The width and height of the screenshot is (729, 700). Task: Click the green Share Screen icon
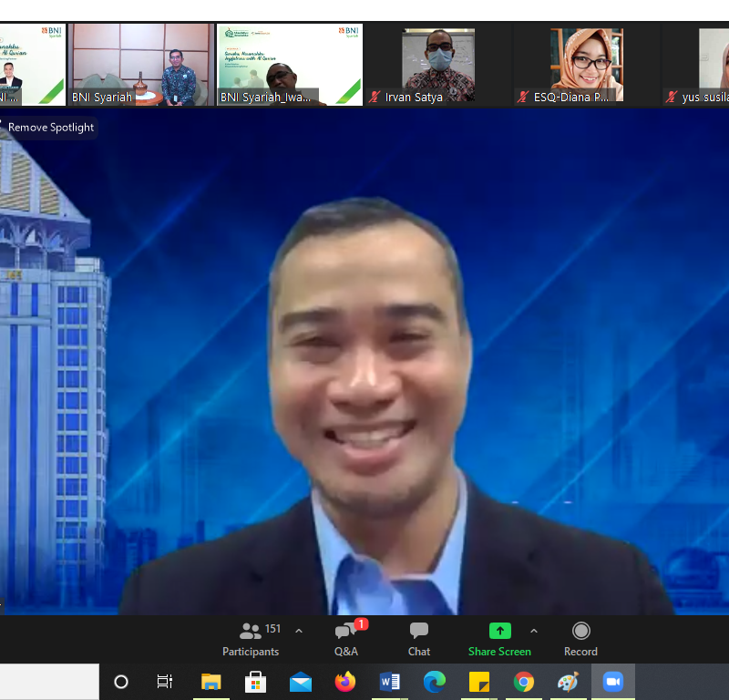pyautogui.click(x=499, y=631)
